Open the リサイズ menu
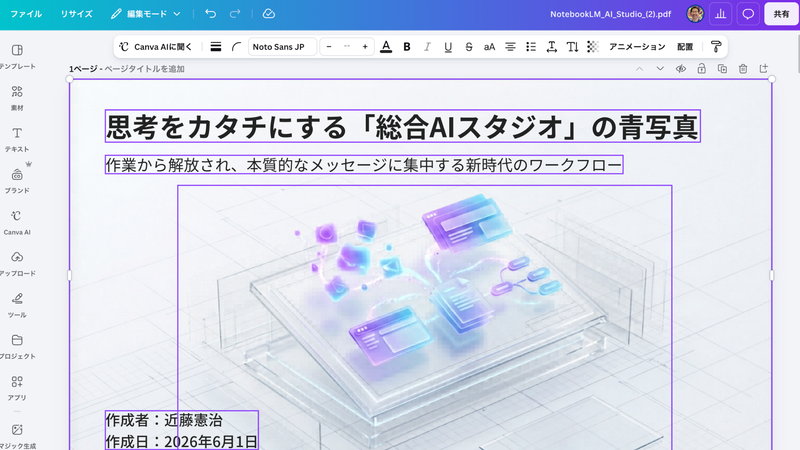This screenshot has width=800, height=450. [x=77, y=14]
